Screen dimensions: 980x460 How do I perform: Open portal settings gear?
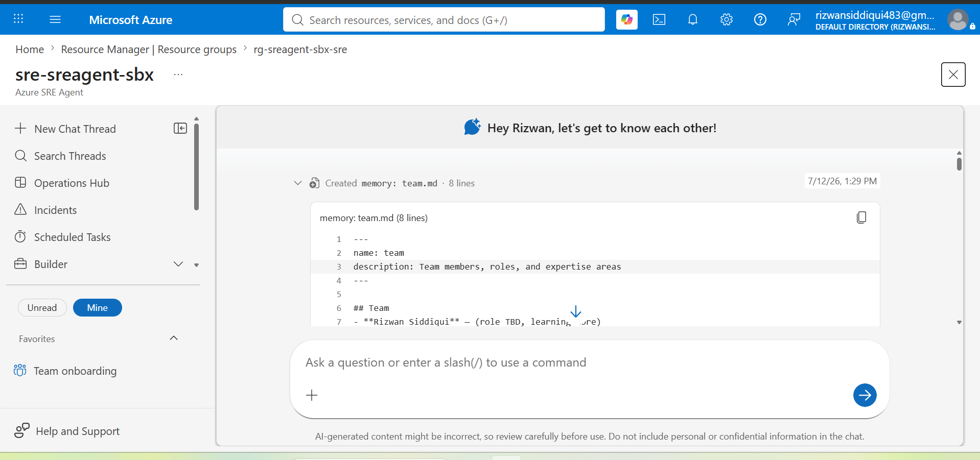pos(727,19)
